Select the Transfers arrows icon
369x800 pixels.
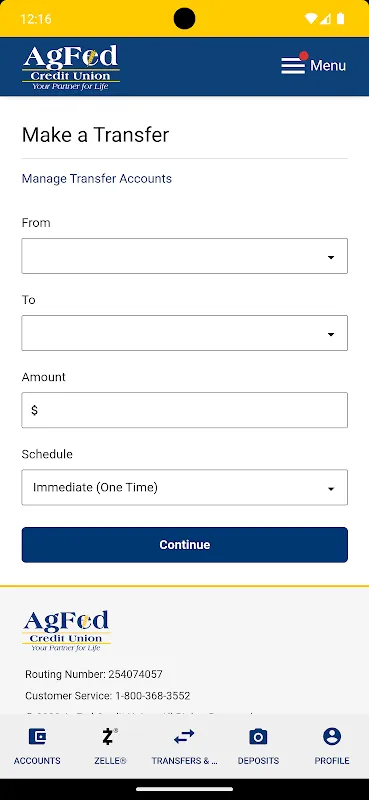click(x=184, y=736)
